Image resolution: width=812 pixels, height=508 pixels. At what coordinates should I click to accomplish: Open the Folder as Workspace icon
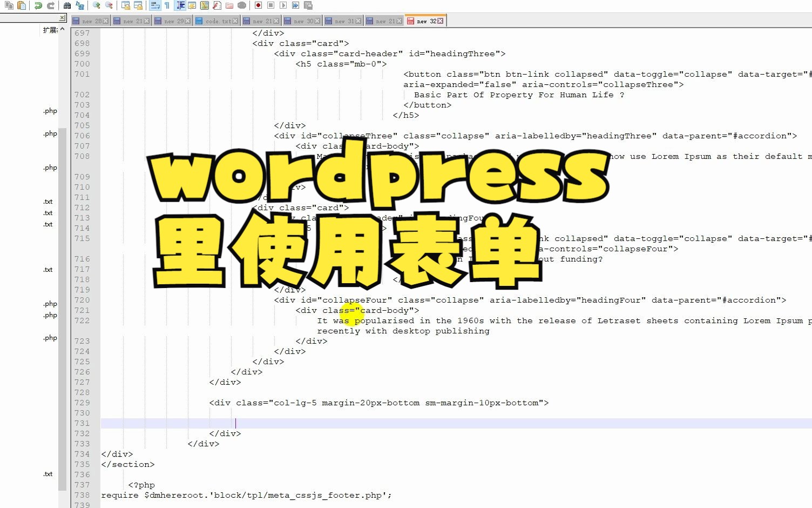click(229, 5)
